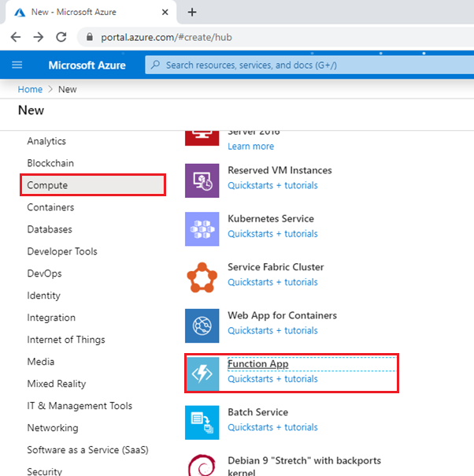Select the Developer Tools category
Viewport: 474px width, 476px height.
point(62,251)
